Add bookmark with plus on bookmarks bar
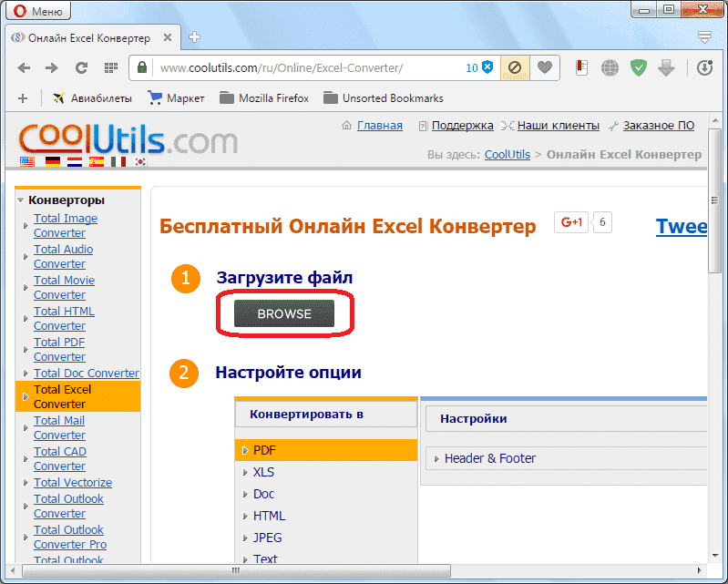This screenshot has width=728, height=584. click(22, 98)
